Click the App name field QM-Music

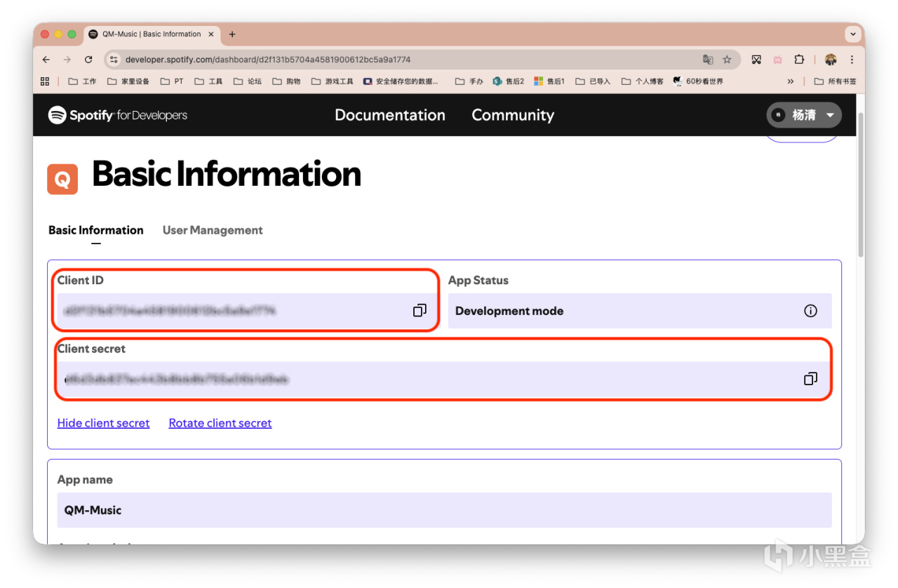tap(444, 510)
